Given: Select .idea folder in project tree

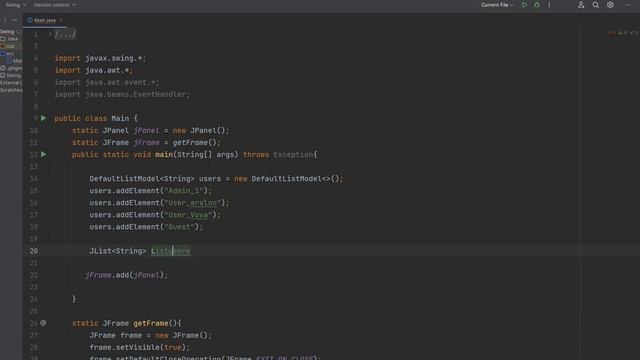Looking at the screenshot, I should [10, 39].
